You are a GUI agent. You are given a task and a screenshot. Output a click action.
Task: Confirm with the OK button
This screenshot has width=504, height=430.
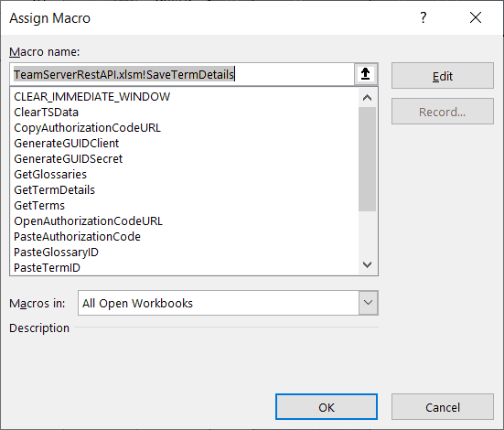[327, 407]
